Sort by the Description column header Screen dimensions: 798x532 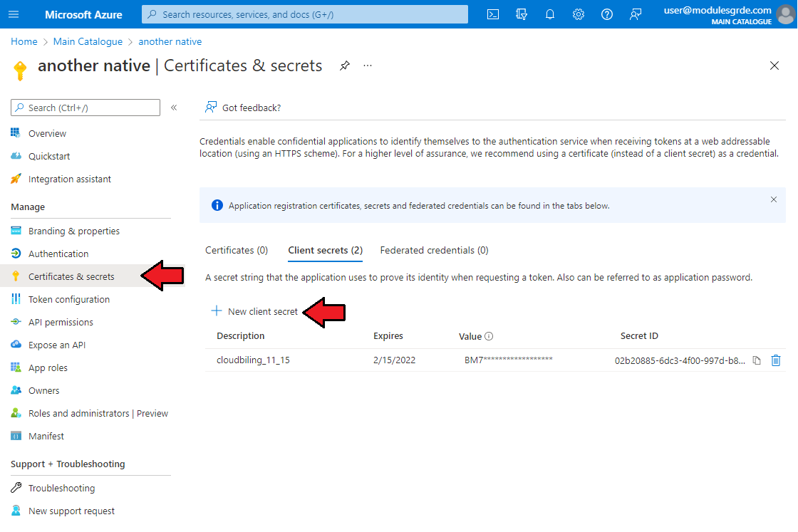pyautogui.click(x=240, y=335)
